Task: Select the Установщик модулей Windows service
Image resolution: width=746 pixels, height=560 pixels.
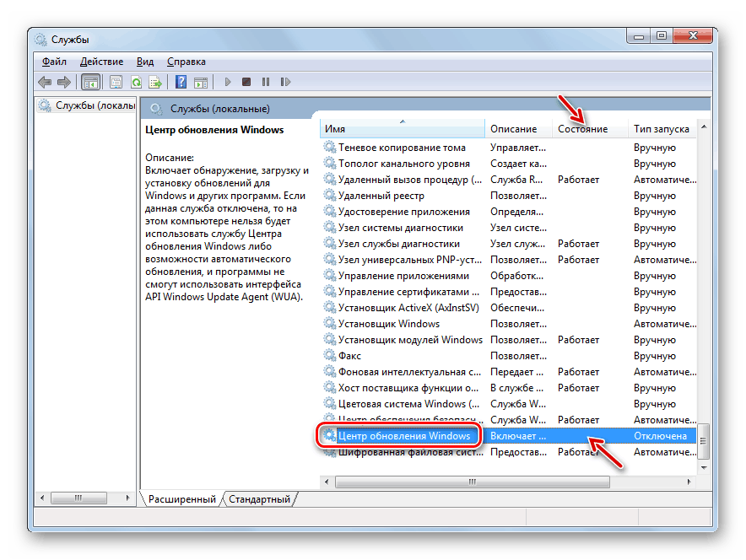Action: (x=508, y=340)
